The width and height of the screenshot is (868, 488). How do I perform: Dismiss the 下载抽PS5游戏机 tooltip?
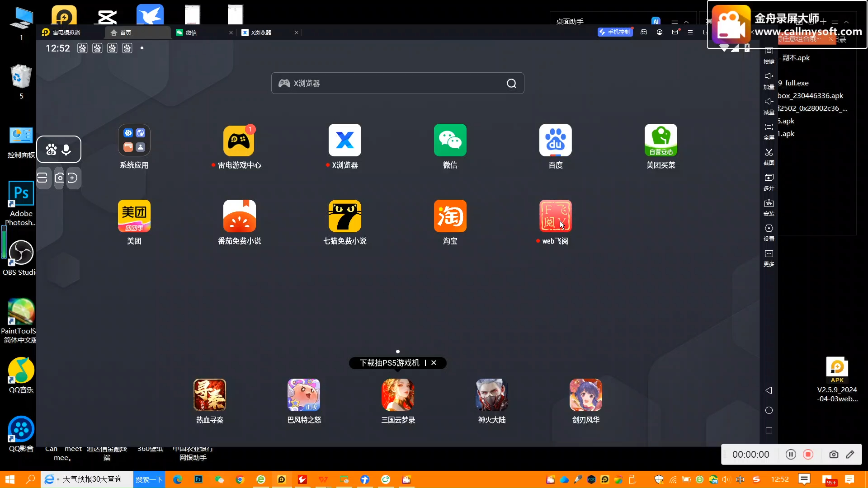434,363
